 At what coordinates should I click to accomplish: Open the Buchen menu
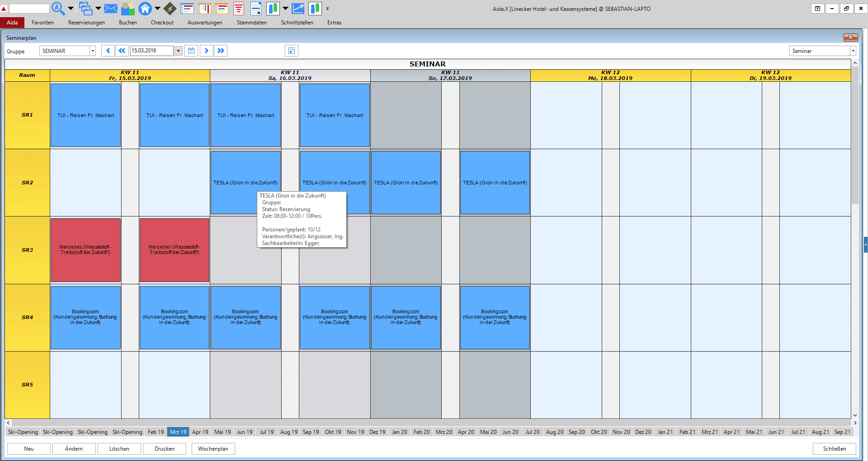127,23
